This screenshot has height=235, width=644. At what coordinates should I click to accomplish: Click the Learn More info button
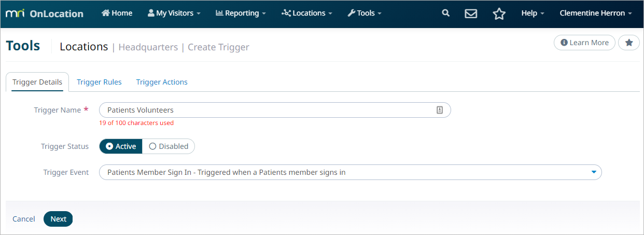[584, 43]
